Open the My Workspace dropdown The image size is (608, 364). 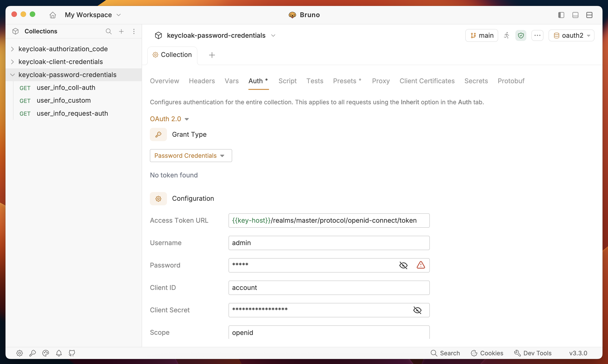tap(93, 15)
